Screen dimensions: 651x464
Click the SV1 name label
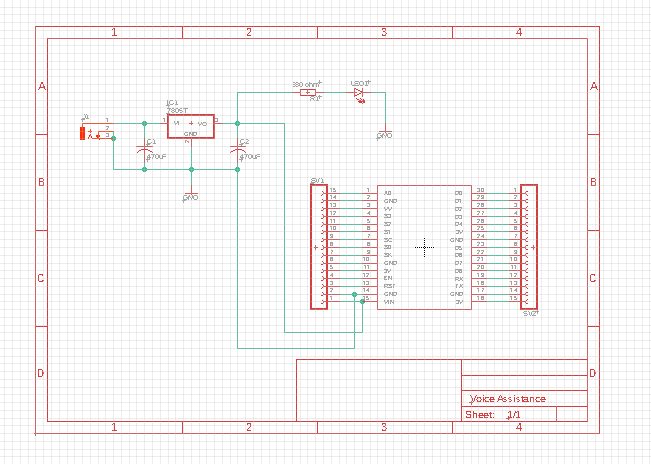[317, 181]
